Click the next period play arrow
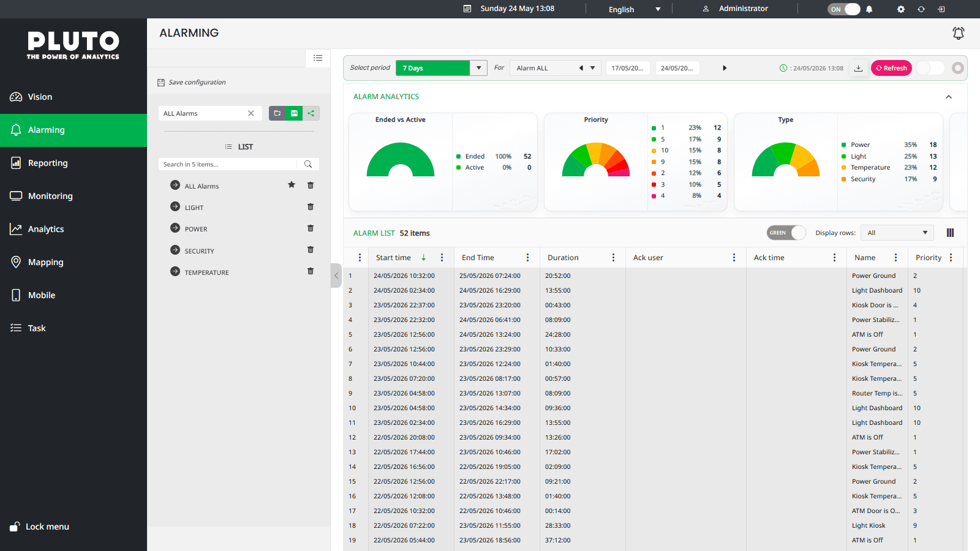 coord(725,68)
